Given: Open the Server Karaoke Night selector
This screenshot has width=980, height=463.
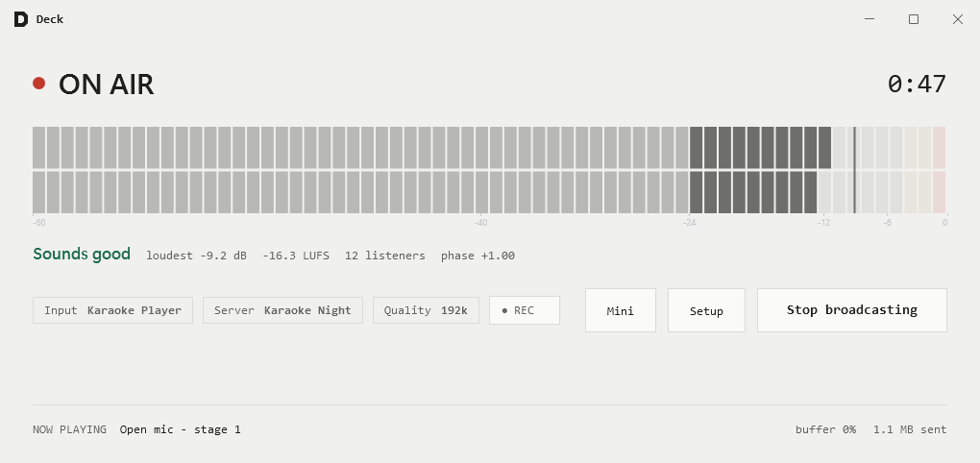Looking at the screenshot, I should point(282,310).
